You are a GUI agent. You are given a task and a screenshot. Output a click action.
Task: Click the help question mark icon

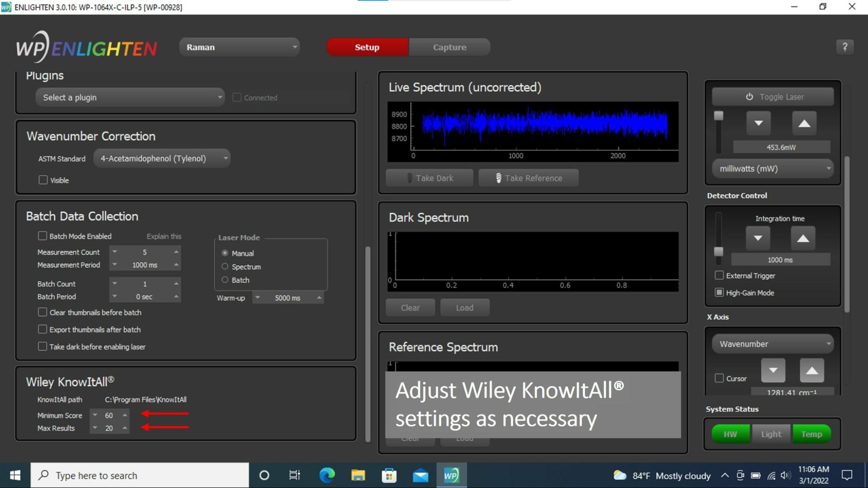[845, 47]
